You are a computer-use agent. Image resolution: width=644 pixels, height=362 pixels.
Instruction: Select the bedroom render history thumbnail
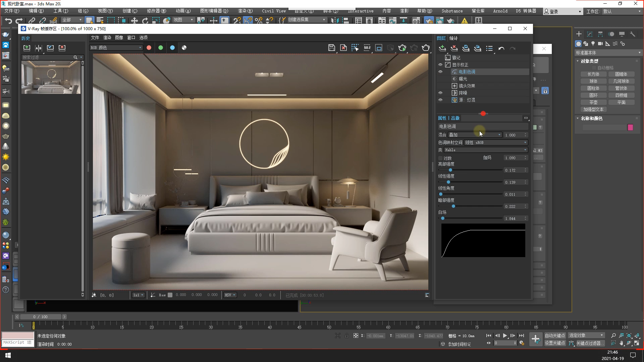(x=51, y=78)
